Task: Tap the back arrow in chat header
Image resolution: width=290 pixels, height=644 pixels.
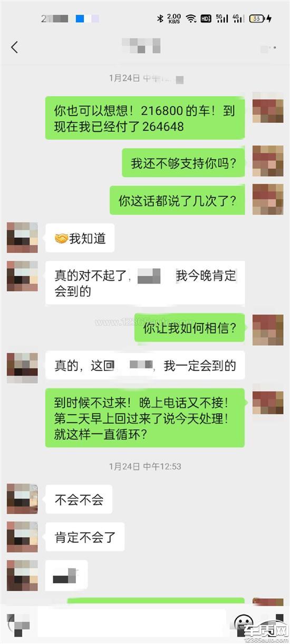Action: tap(14, 47)
